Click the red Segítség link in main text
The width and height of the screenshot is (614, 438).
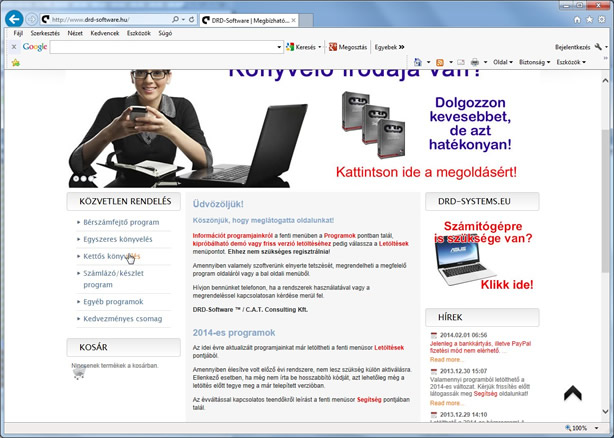click(369, 400)
